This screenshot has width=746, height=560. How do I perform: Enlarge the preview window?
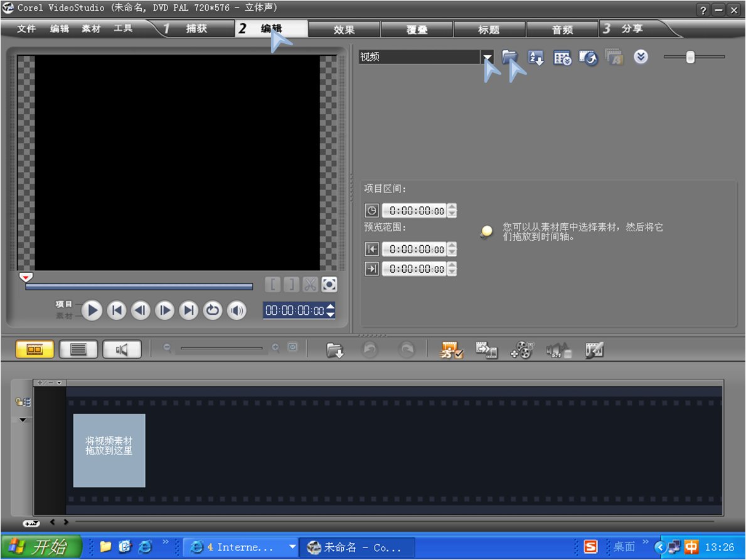coord(329,285)
